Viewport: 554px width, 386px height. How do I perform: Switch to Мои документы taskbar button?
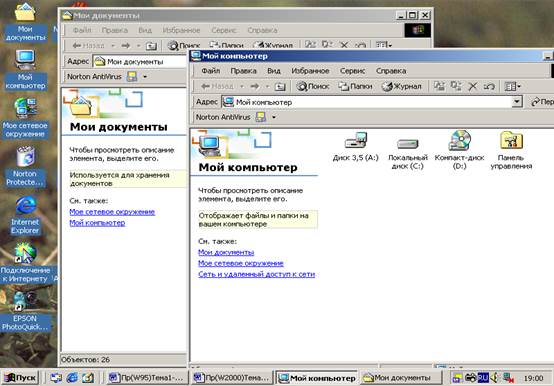[x=402, y=378]
